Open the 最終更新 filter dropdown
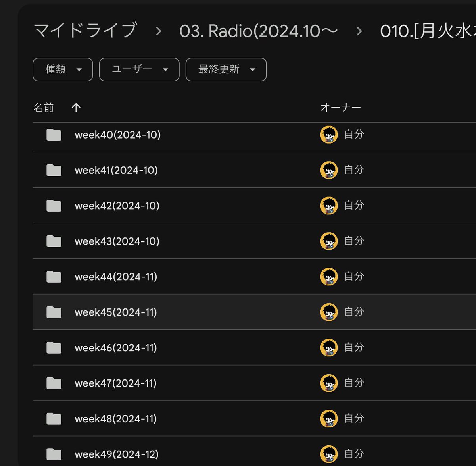Image resolution: width=476 pixels, height=466 pixels. [226, 69]
